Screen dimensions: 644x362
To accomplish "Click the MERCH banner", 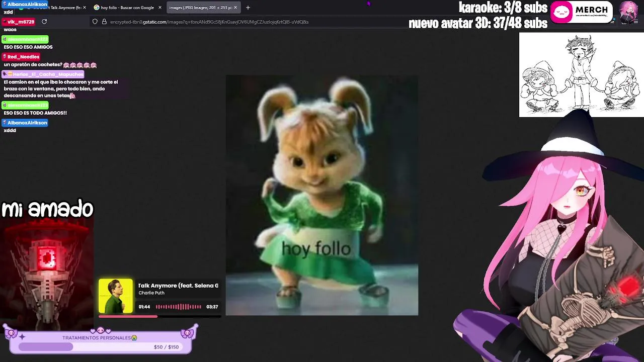I will 582,12.
